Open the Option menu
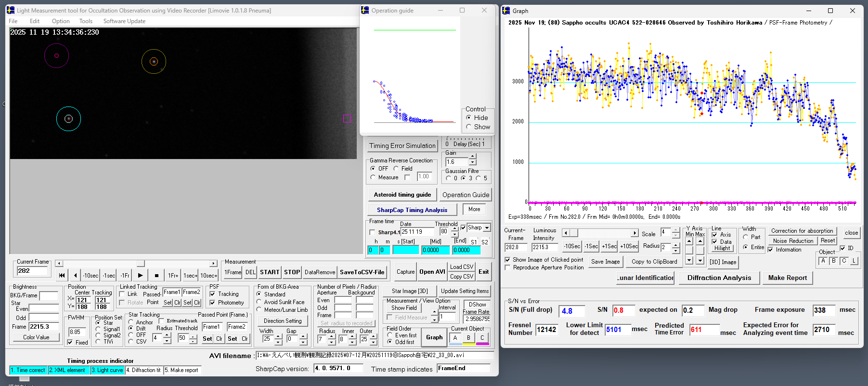868x386 pixels. pos(61,21)
